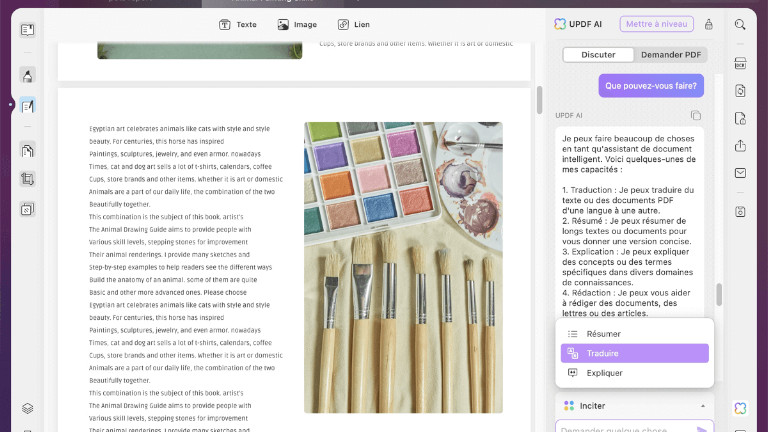Insert a Lien from the toolbar
Screen dimensions: 768x432
[x=354, y=24]
